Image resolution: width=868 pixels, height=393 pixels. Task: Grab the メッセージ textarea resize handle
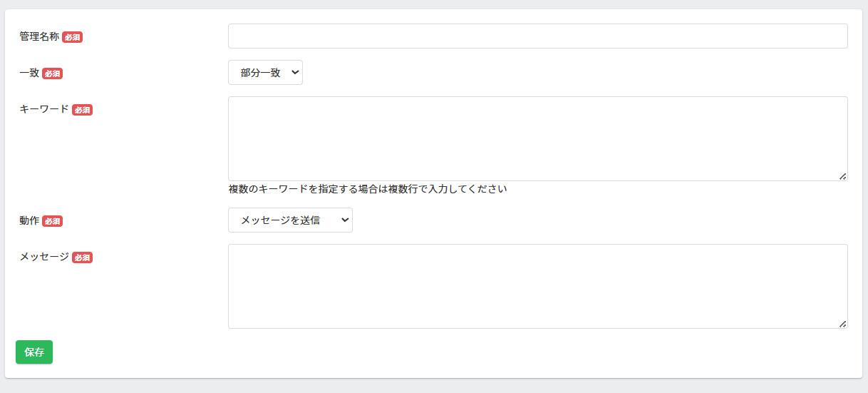click(842, 323)
